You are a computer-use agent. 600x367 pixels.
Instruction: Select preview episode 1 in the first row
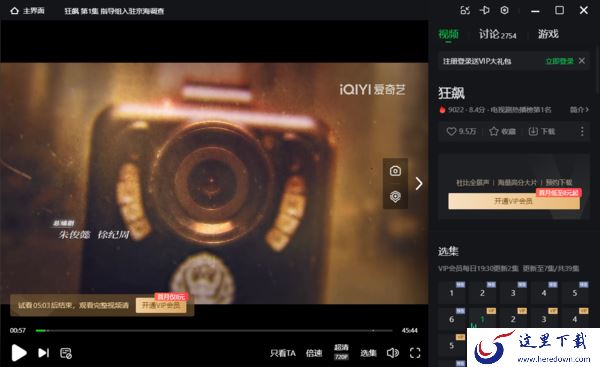click(x=452, y=293)
